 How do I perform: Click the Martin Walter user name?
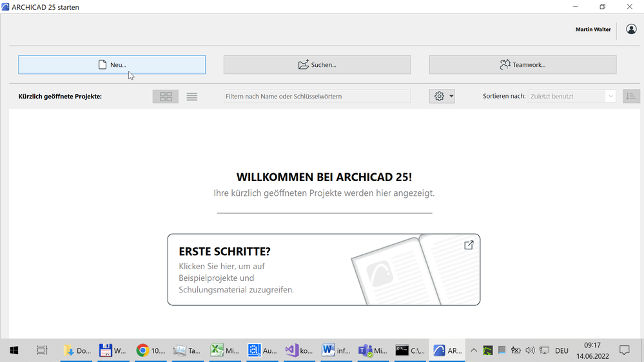(x=593, y=29)
